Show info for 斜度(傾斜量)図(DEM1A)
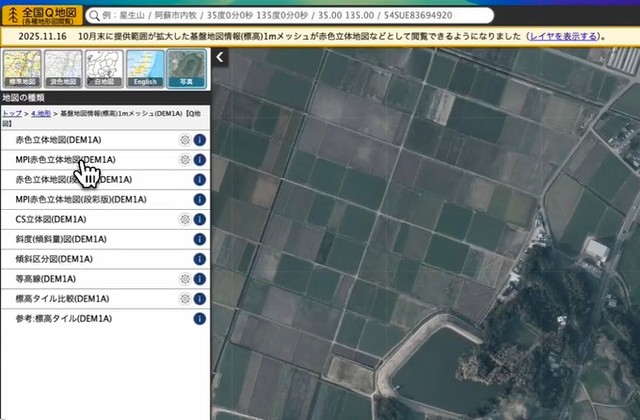This screenshot has height=420, width=640. point(199,239)
